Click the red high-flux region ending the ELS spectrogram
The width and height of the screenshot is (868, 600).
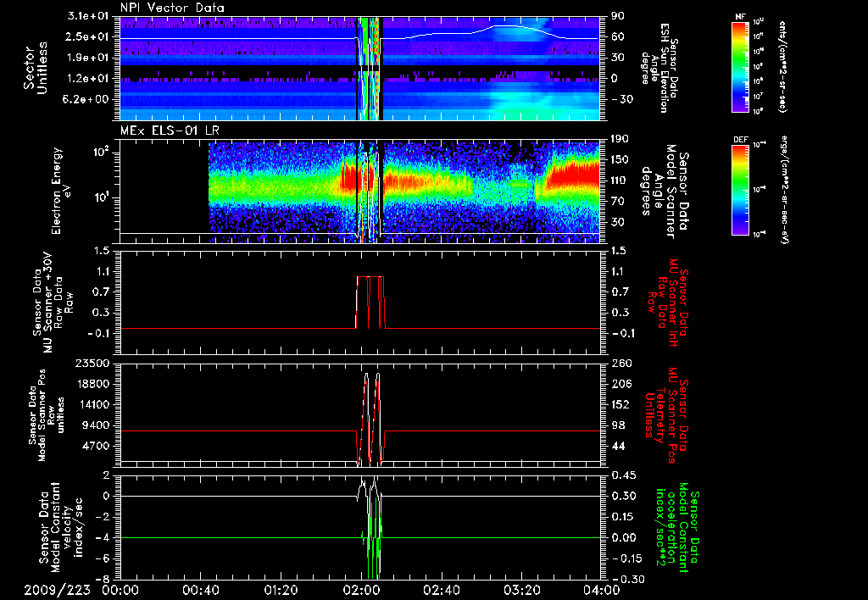pyautogui.click(x=573, y=175)
